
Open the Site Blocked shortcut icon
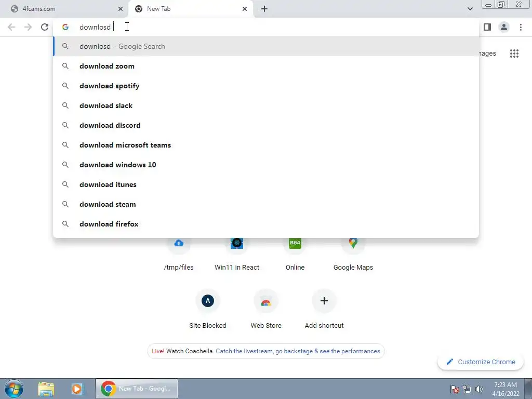point(208,301)
